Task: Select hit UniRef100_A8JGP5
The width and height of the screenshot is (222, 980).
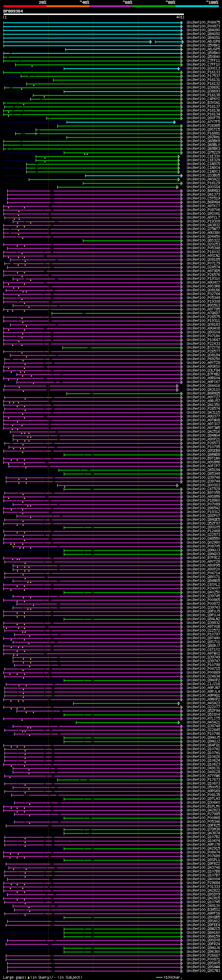Action: click(x=203, y=49)
